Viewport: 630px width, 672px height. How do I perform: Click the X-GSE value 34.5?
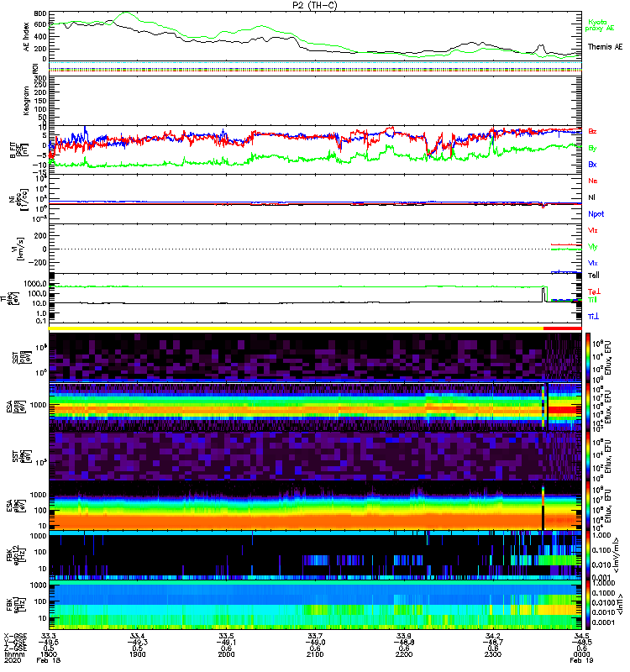tap(581, 636)
